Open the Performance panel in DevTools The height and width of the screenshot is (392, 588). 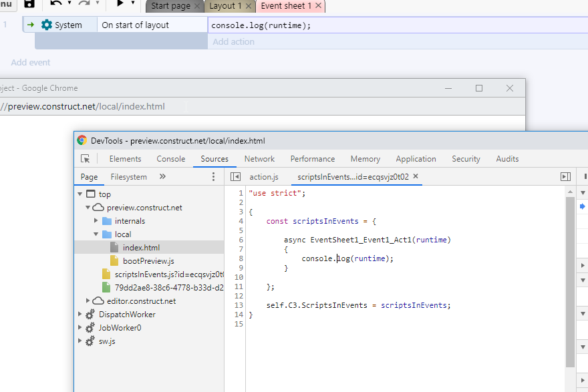pyautogui.click(x=313, y=159)
